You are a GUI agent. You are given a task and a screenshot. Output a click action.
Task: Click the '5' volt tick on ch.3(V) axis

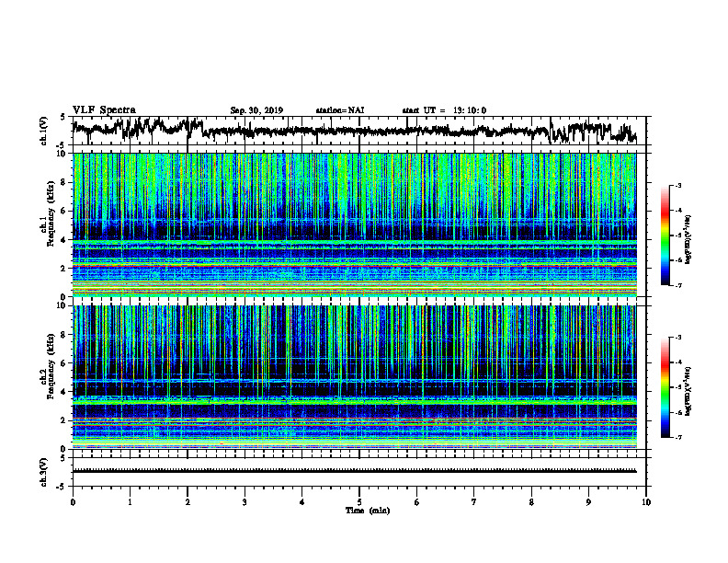(63, 458)
